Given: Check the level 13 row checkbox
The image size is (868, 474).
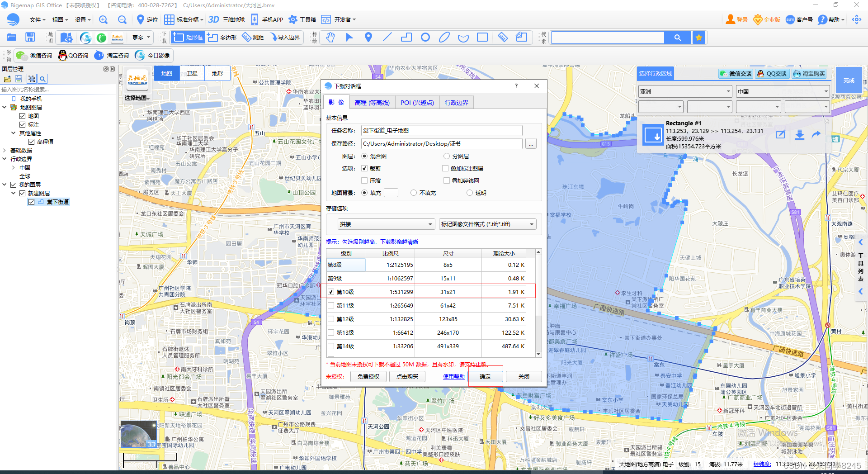Looking at the screenshot, I should [331, 332].
